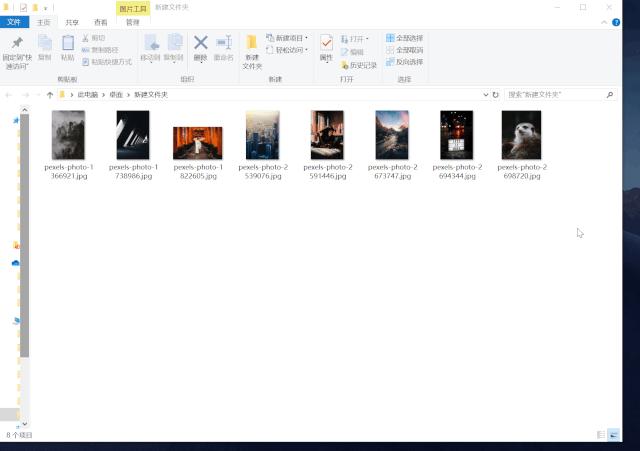Click the Edit (编辑) icon
Image resolution: width=640 pixels, height=451 pixels.
(x=344, y=52)
